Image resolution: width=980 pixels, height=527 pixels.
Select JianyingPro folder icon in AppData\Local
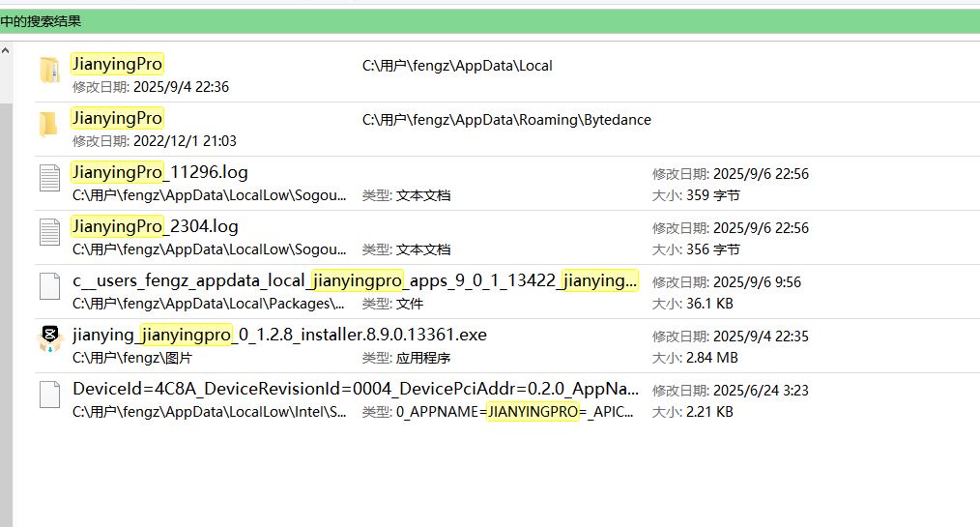[49, 70]
